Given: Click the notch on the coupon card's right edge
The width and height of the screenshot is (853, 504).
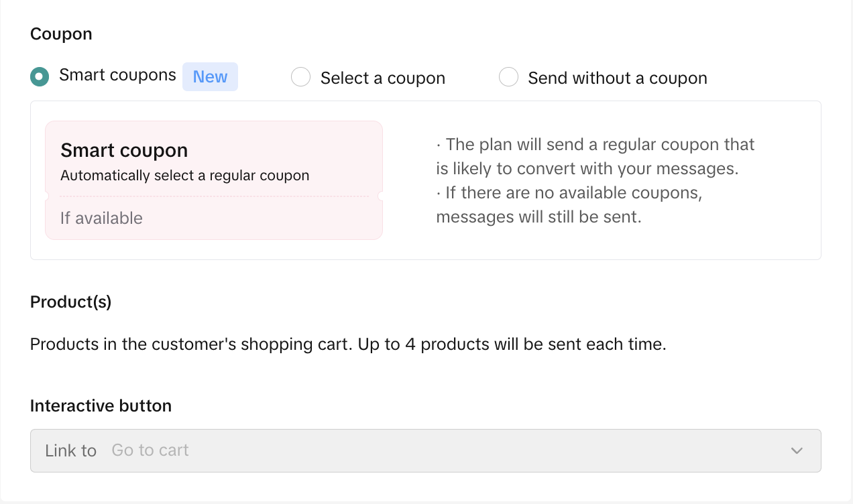Looking at the screenshot, I should 380,196.
